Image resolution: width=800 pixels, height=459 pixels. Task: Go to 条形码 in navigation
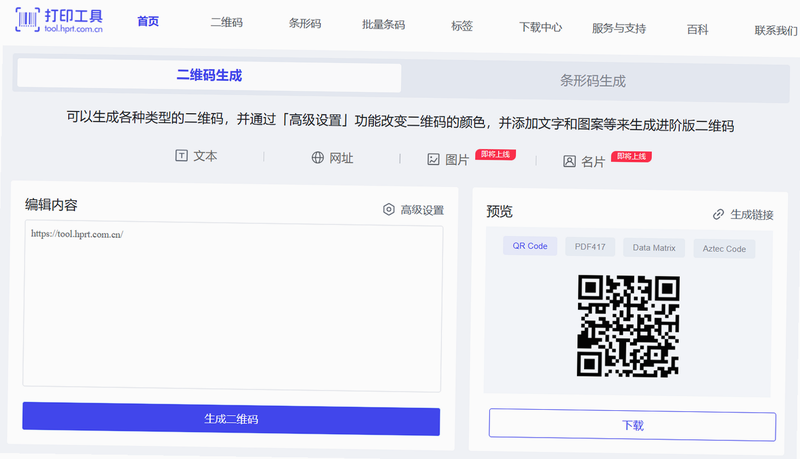coord(305,23)
